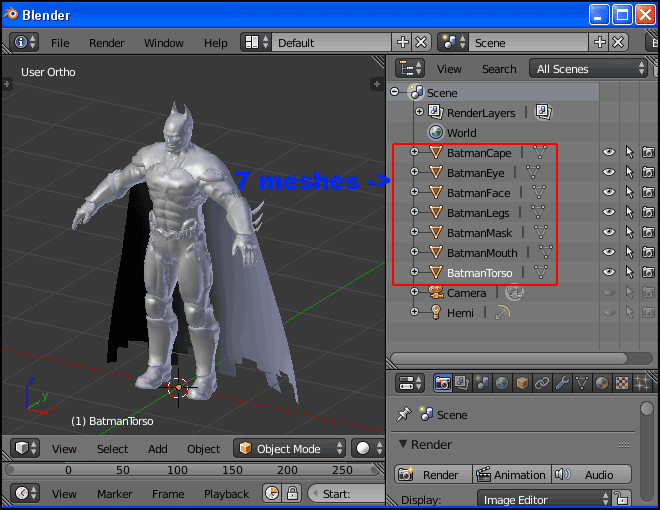Viewport: 660px width, 510px height.
Task: Switch to Render properties tab
Action: coord(442,383)
